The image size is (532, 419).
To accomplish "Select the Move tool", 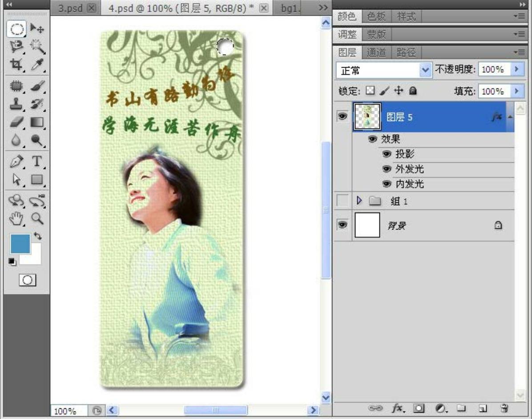I will (37, 29).
